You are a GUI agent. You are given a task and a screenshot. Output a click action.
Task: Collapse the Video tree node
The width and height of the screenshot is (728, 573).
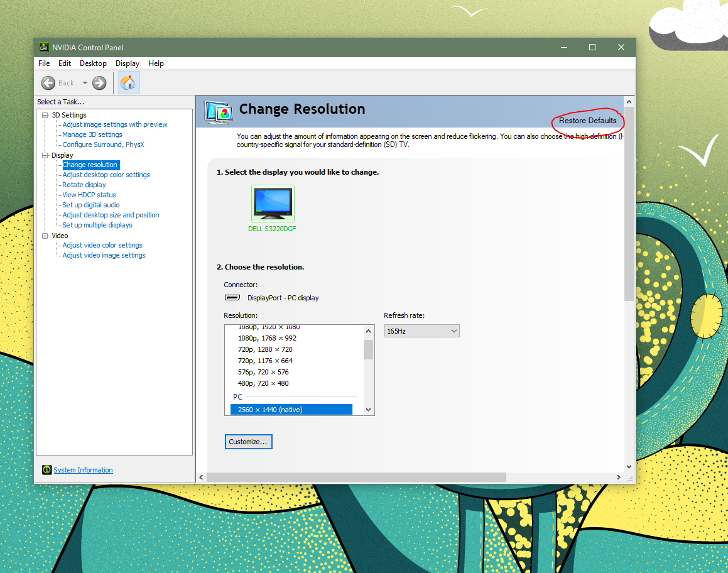point(45,236)
